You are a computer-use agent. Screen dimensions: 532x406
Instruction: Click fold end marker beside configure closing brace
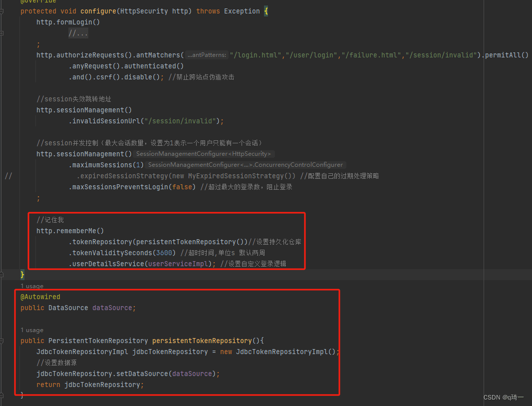tap(1, 274)
